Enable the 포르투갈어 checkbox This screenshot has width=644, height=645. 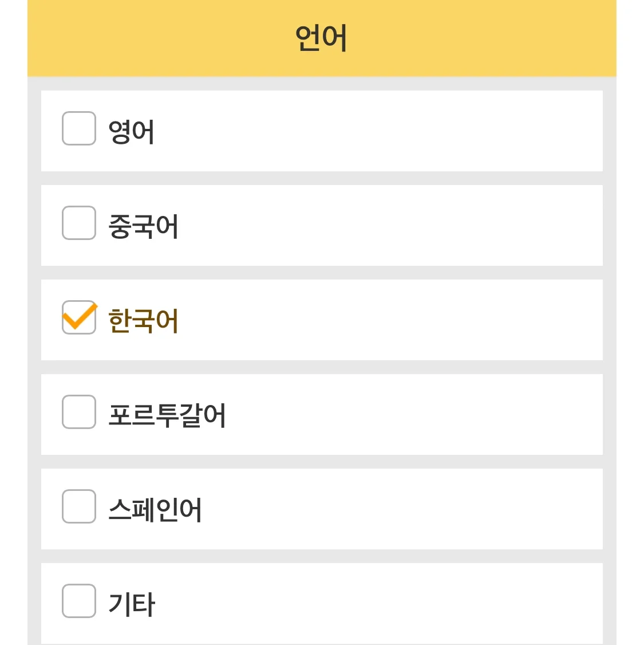[x=79, y=412]
